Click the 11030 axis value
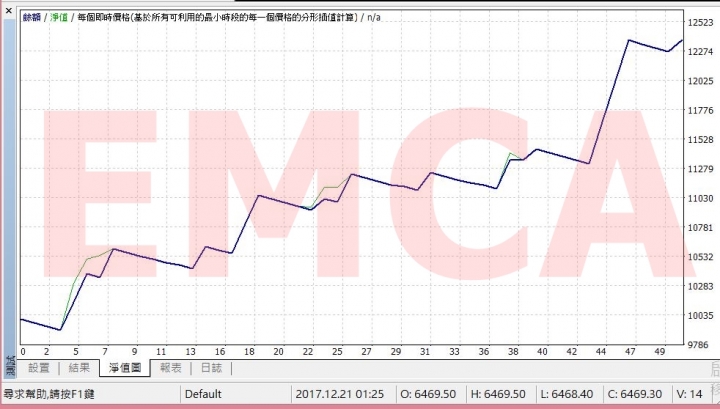 click(701, 198)
